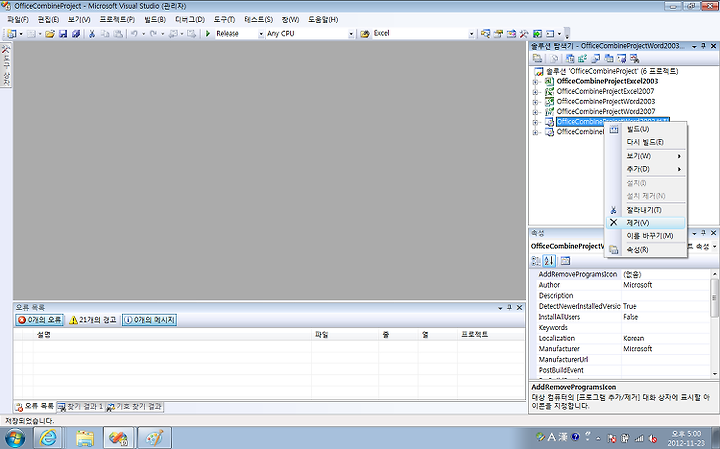Click Custom Actions Editor icon in Solution Explorer
The image size is (720, 449).
(621, 58)
